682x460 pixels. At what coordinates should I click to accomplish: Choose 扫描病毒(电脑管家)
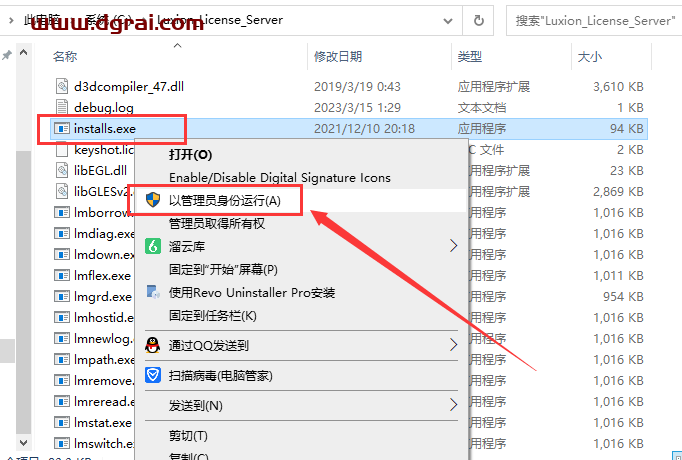click(x=221, y=376)
